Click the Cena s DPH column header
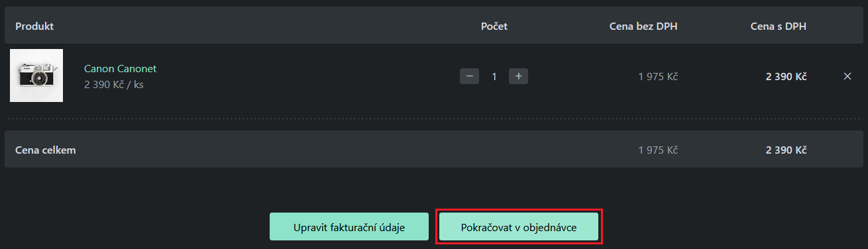Image resolution: width=868 pixels, height=249 pixels. [778, 26]
